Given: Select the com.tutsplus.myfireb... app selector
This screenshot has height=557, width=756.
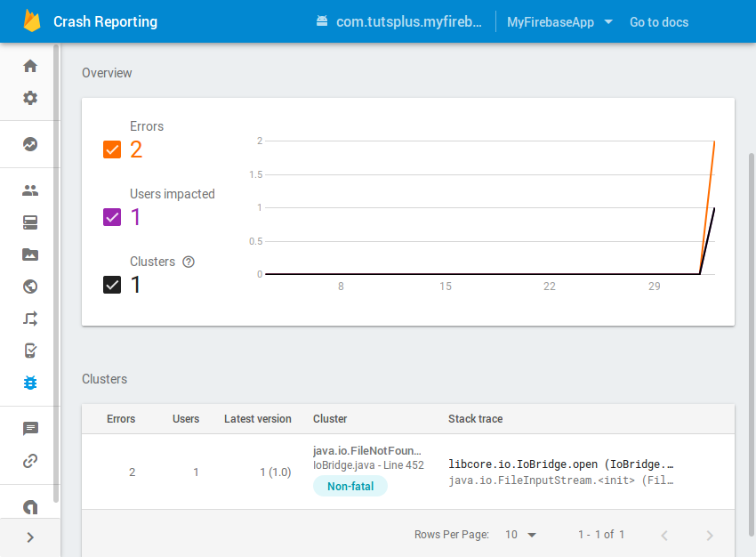Looking at the screenshot, I should [x=399, y=21].
